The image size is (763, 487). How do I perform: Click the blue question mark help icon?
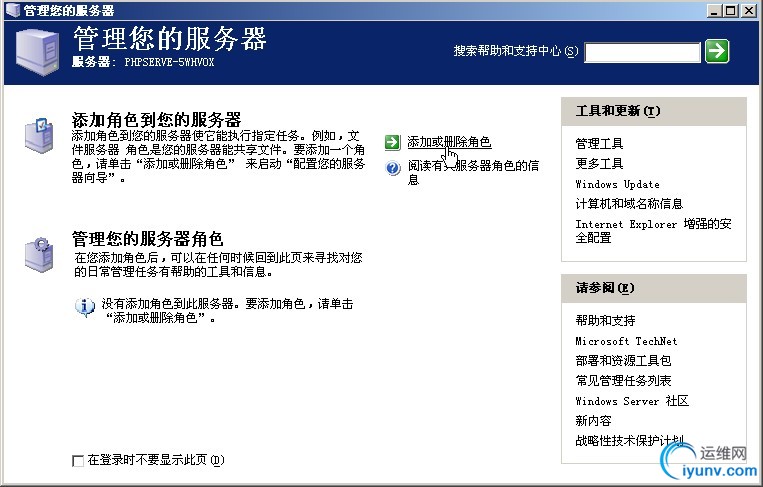(x=393, y=168)
